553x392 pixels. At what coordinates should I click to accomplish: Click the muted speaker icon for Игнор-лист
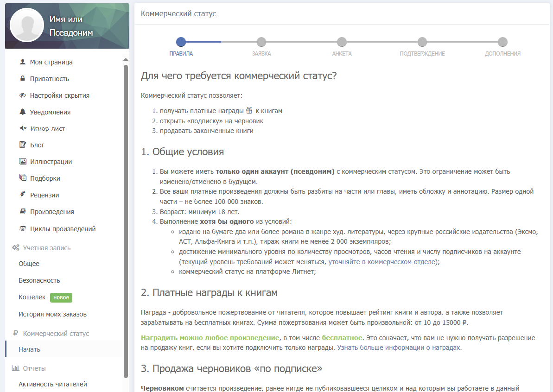pos(23,128)
